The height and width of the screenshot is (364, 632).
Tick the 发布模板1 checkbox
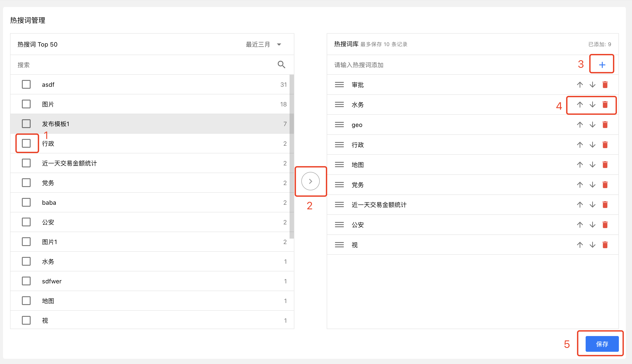tap(26, 124)
